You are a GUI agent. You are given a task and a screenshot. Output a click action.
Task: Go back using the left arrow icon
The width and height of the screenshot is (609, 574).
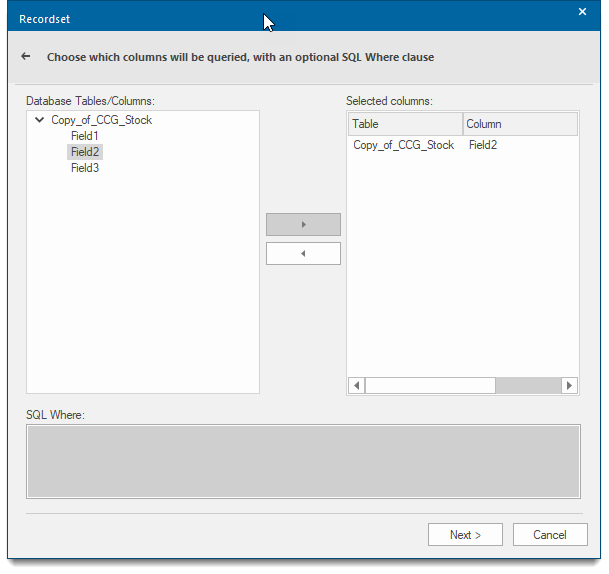(x=26, y=56)
